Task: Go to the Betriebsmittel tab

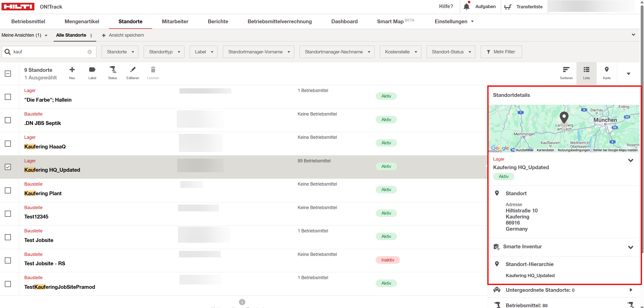Action: [28, 21]
